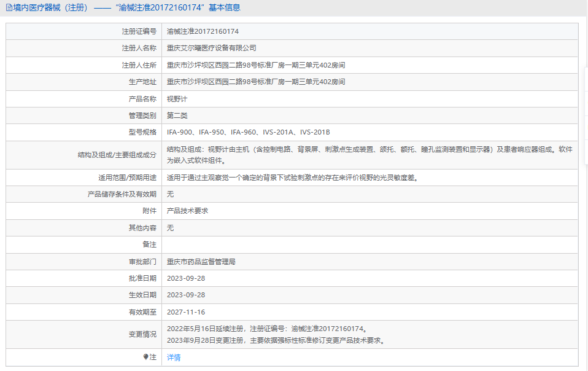Click the registrant name 重庆艾尔曦医疗设备有限公司
The width and height of the screenshot is (588, 371).
[x=212, y=48]
